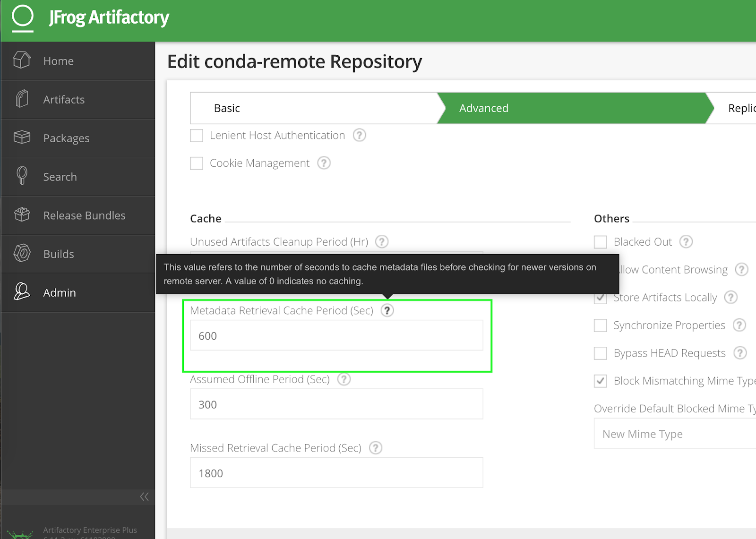Click the Release Bundles icon
Viewport: 756px width, 539px height.
(x=22, y=215)
